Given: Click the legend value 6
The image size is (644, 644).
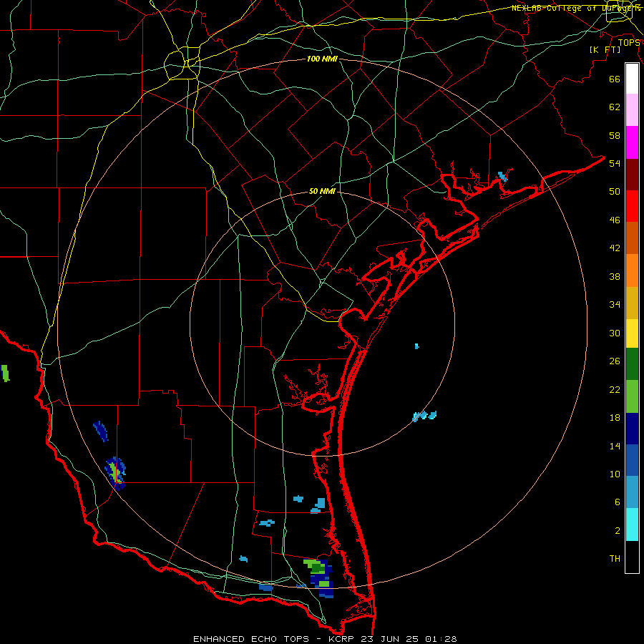Looking at the screenshot, I should click(617, 502).
